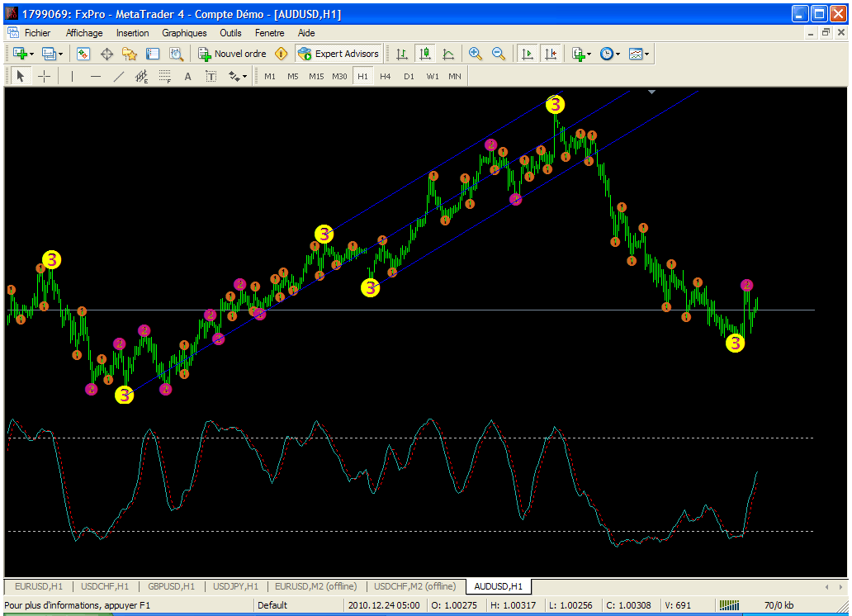Open the Graphiques menu
Image resolution: width=852 pixels, height=616 pixels.
tap(184, 33)
